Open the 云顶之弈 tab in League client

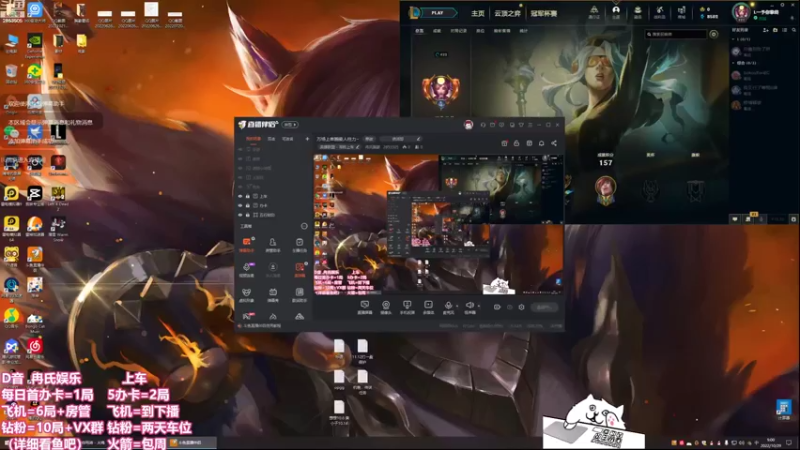click(x=507, y=13)
